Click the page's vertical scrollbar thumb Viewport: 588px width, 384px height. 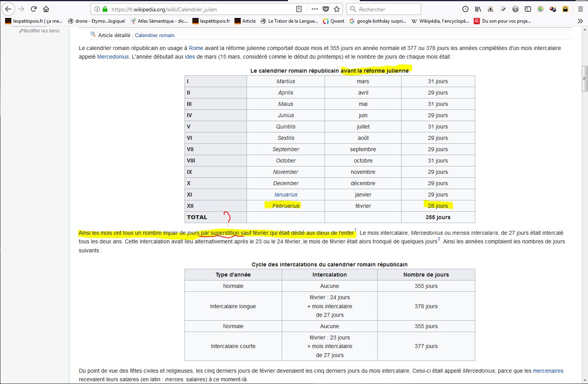tap(584, 79)
